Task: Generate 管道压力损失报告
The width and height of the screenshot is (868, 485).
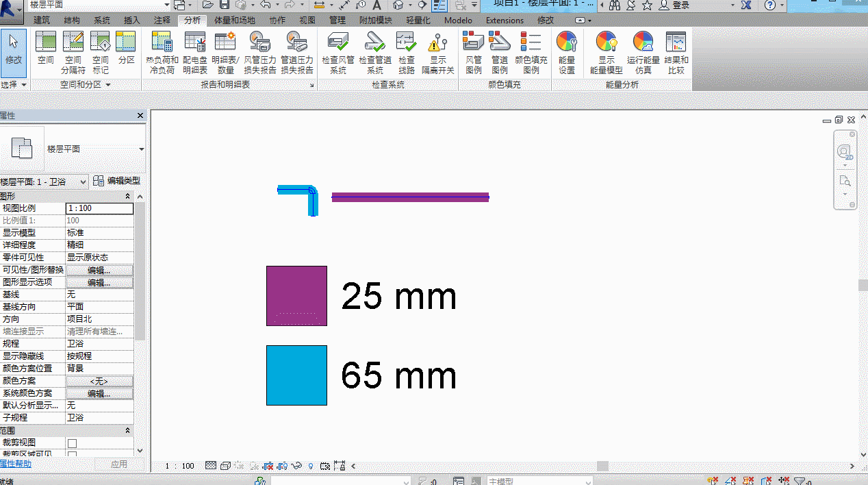Action: [297, 52]
